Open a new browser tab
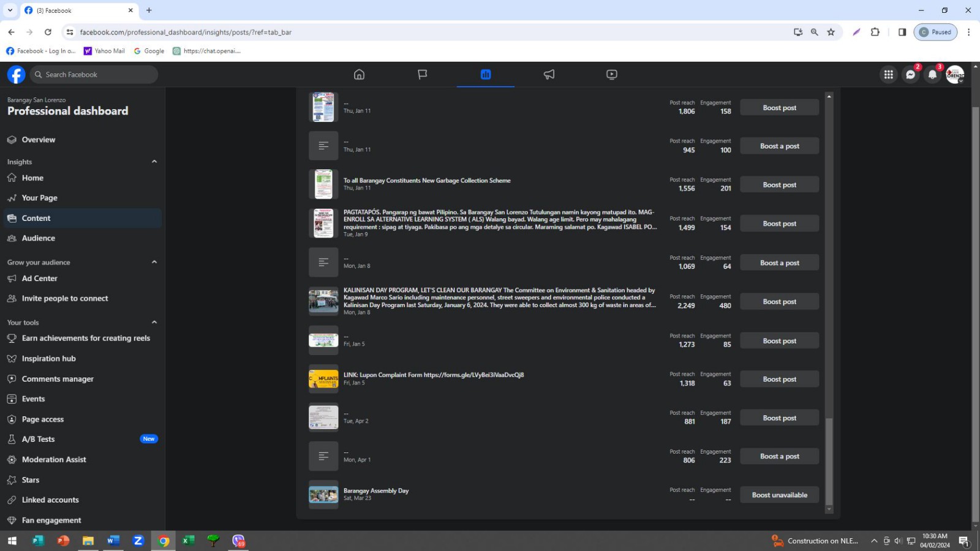980x551 pixels. [149, 10]
